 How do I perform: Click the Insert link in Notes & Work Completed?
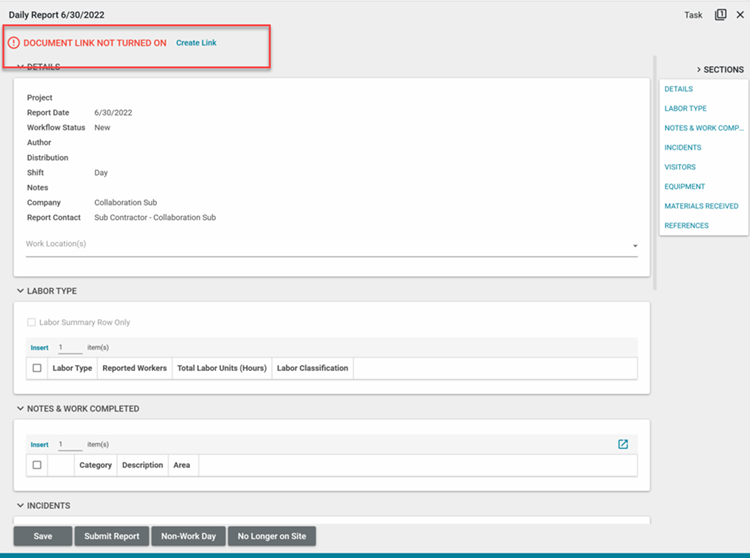[39, 444]
